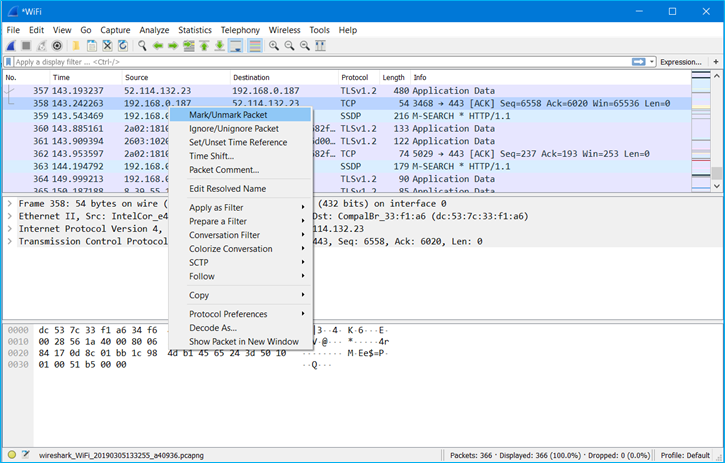Viewport: 725px width, 463px height.
Task: Choose Edit Resolved Name
Action: click(x=240, y=189)
